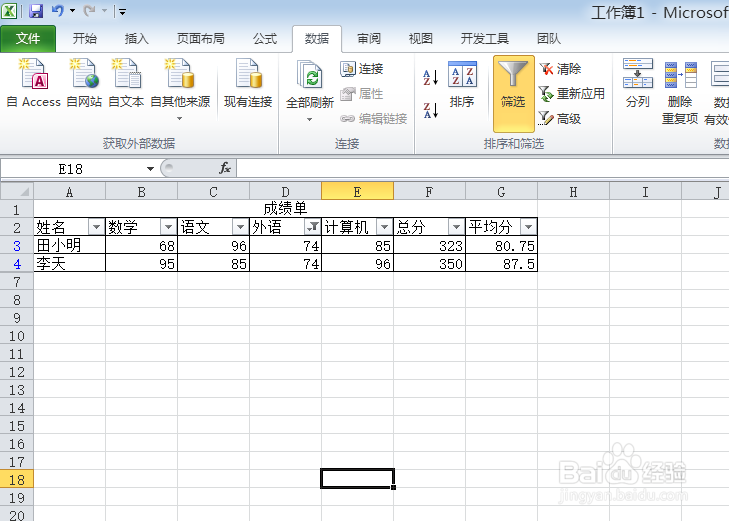Switch to the Formulas (公式) tab
Viewport: 729px width, 521px height.
265,39
